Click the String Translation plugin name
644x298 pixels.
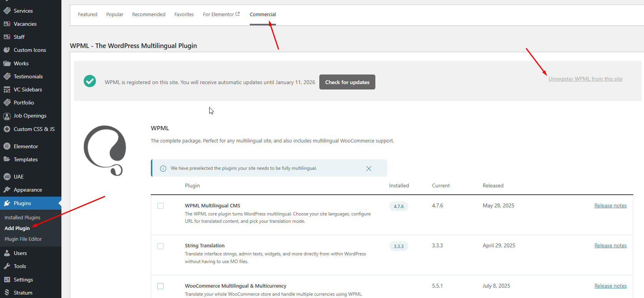[x=205, y=245]
